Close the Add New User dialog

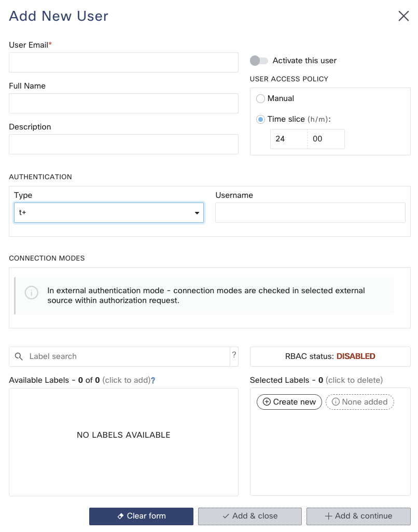[x=403, y=16]
